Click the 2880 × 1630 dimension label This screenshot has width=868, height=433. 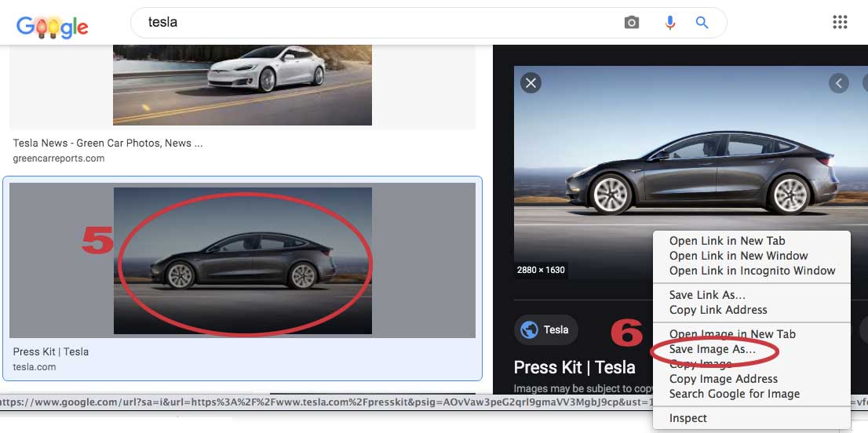tap(541, 271)
